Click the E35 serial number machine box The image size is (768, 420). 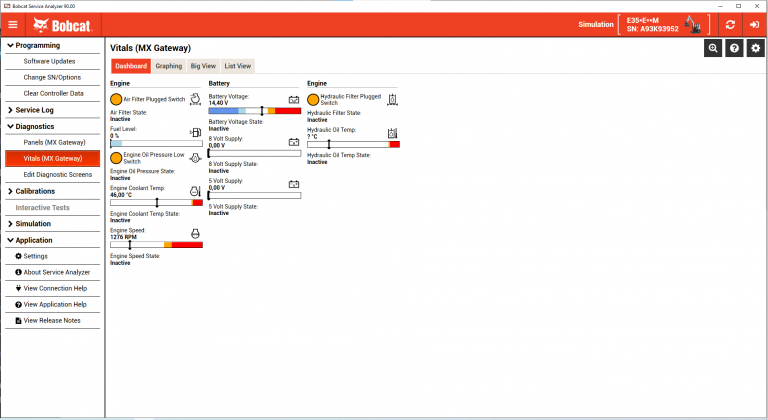tap(663, 25)
